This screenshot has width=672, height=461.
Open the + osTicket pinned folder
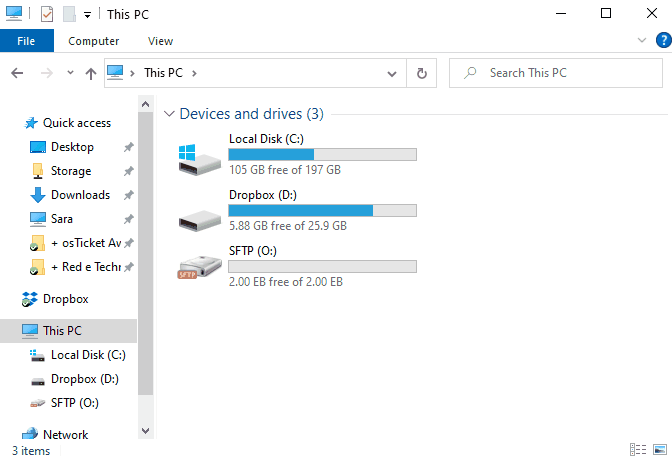point(86,243)
